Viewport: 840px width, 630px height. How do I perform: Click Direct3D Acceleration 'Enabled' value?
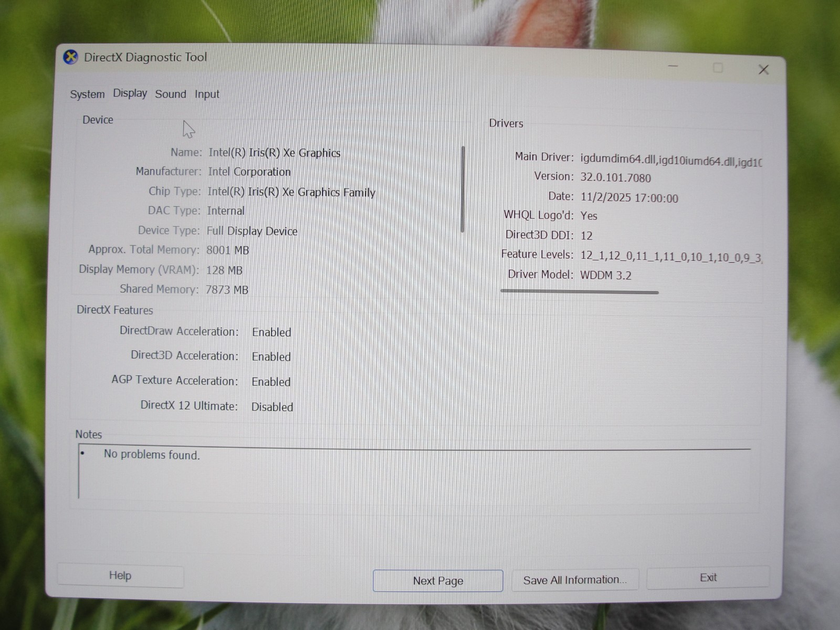coord(271,357)
